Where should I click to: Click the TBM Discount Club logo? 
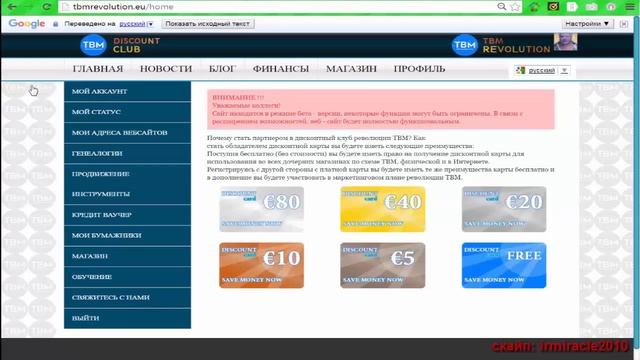pyautogui.click(x=120, y=45)
